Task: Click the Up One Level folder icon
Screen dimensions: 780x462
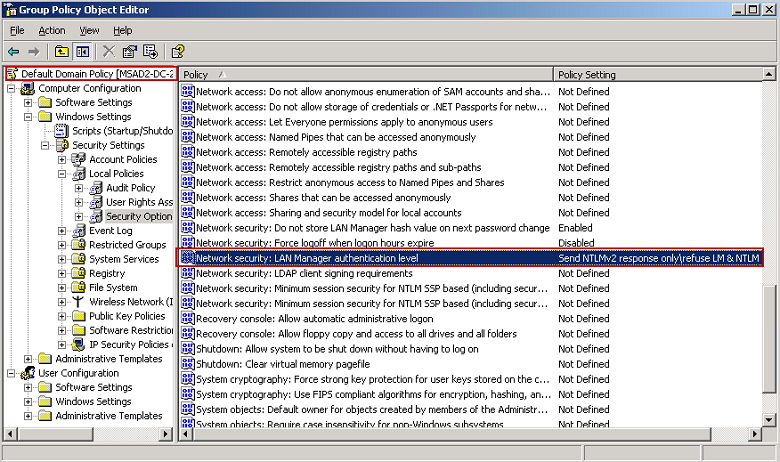Action: pos(62,51)
